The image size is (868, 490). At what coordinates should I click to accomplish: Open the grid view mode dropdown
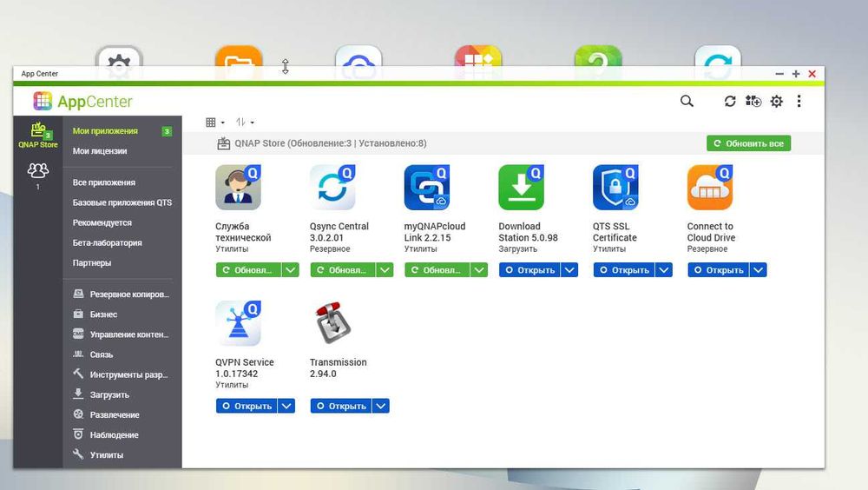click(x=214, y=122)
